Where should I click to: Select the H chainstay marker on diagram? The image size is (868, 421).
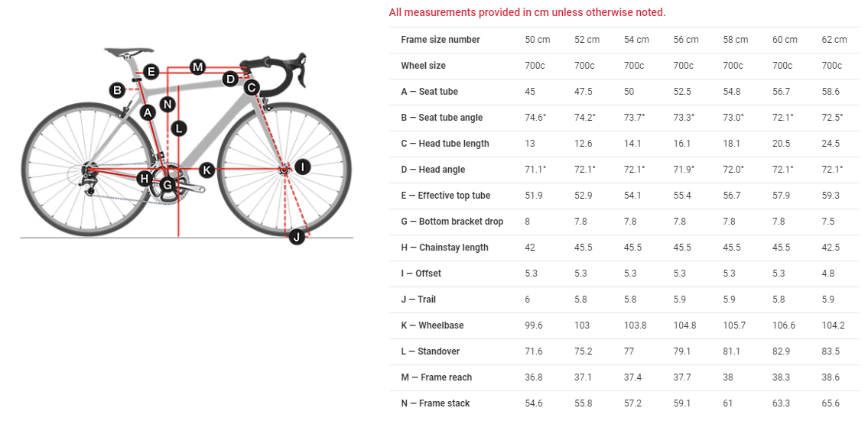[144, 179]
